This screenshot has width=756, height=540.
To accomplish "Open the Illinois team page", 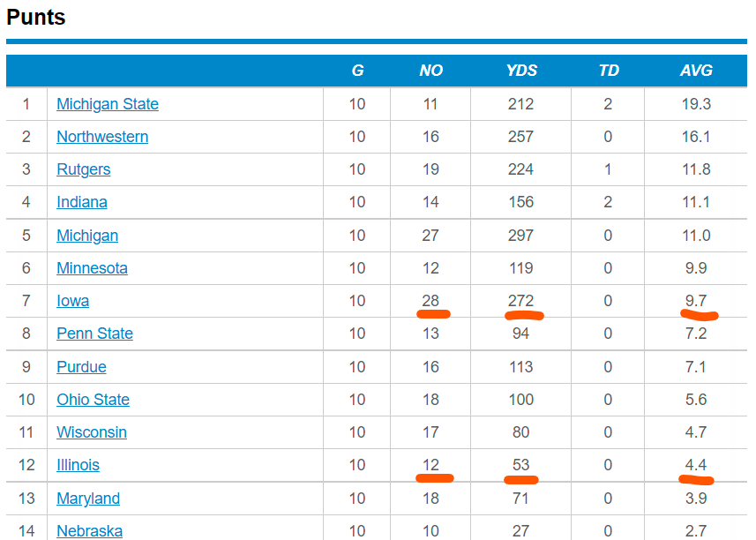I will [78, 465].
